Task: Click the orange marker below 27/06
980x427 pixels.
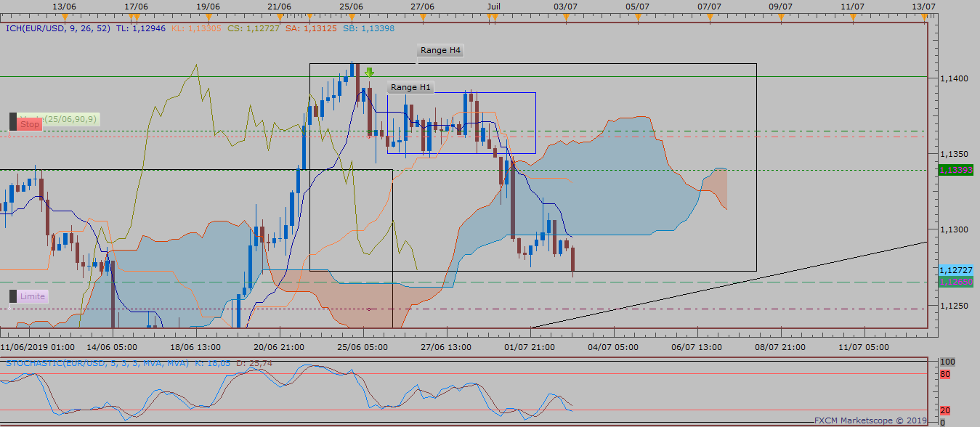Action: pyautogui.click(x=422, y=17)
